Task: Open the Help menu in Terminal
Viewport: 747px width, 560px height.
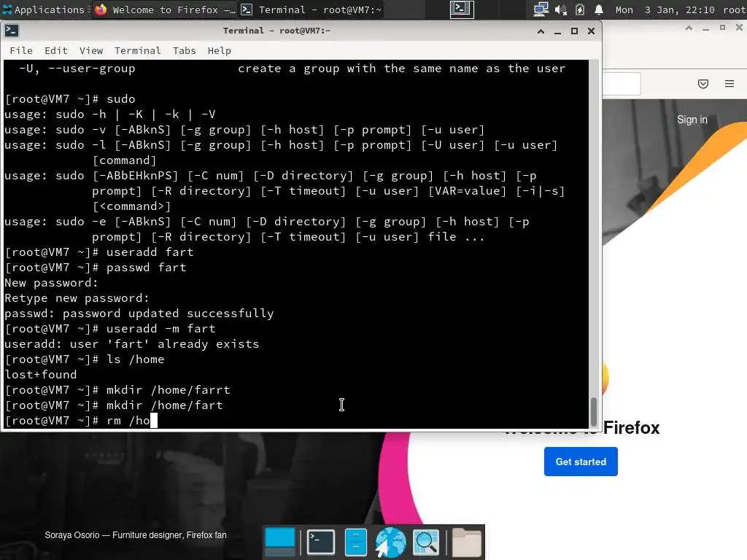Action: (219, 50)
